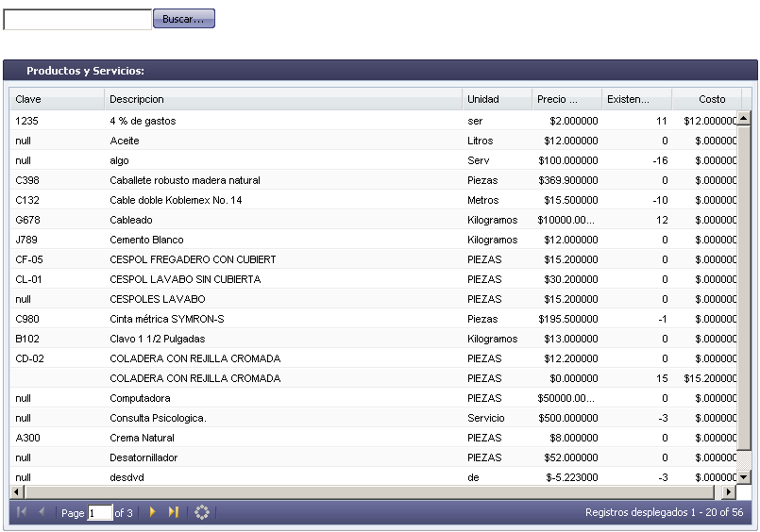Advance to the next page arrow
This screenshot has width=760, height=532.
click(x=153, y=512)
